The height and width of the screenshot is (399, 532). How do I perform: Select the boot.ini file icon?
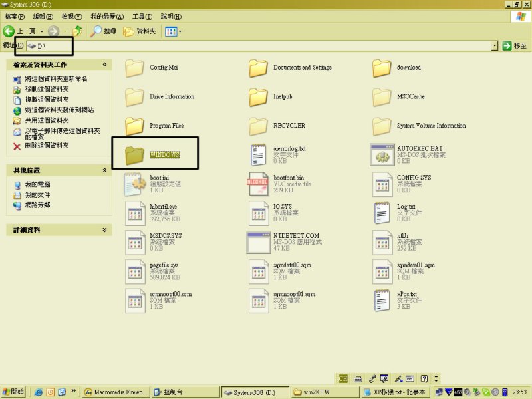pyautogui.click(x=135, y=184)
